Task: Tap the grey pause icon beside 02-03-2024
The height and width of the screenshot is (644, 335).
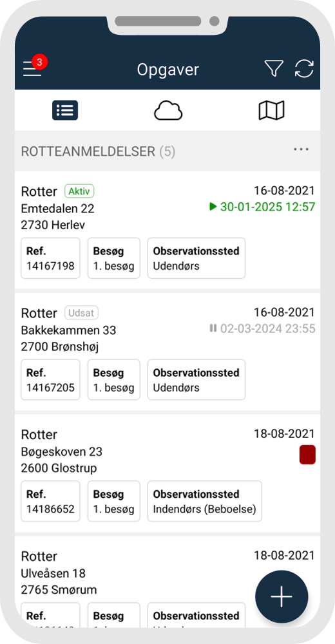Action: [213, 328]
